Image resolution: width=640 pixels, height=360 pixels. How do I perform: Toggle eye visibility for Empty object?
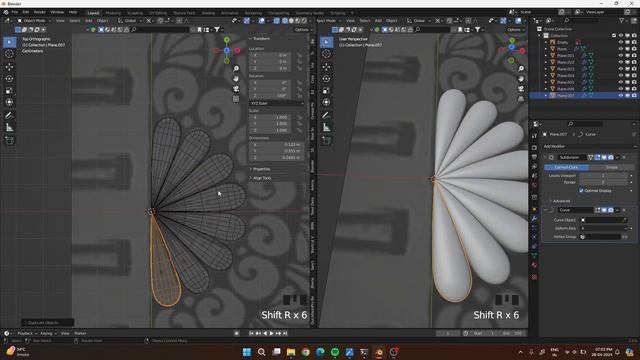[621, 42]
